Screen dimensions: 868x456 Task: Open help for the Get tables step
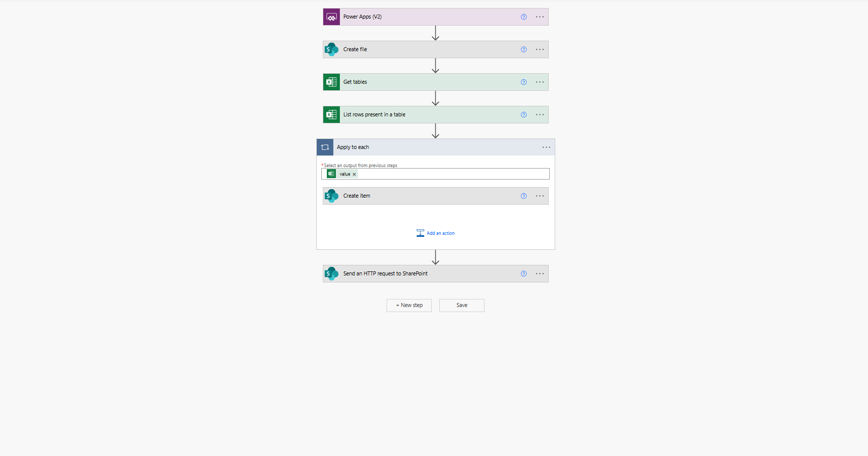tap(524, 82)
